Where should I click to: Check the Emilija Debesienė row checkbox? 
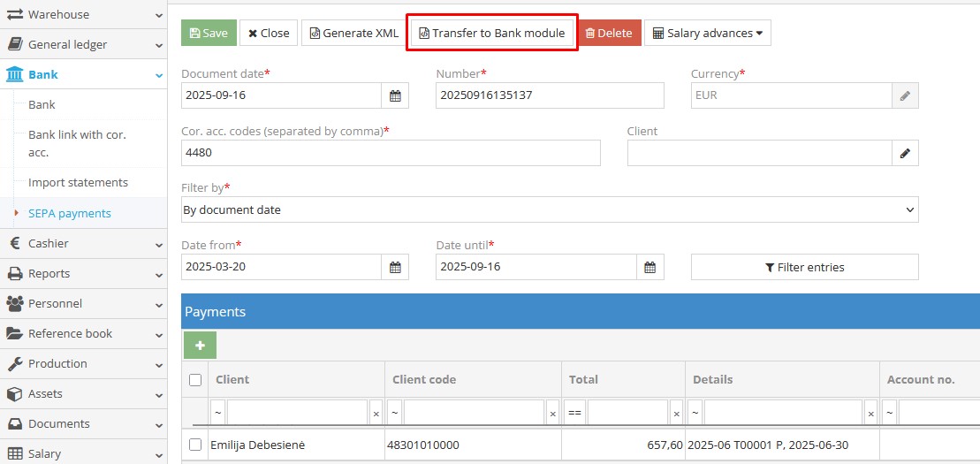(195, 445)
